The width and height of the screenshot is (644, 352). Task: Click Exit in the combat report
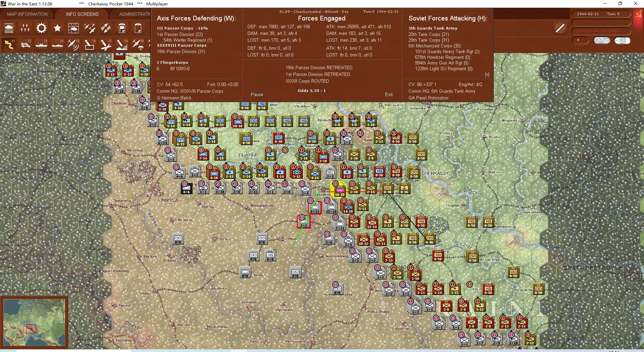[389, 95]
